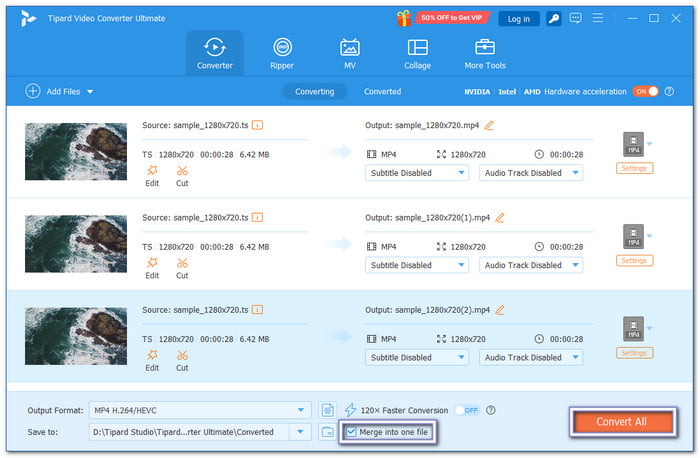Show source info for third sample_1280x720.ts
Image resolution: width=700 pixels, height=458 pixels.
(258, 310)
